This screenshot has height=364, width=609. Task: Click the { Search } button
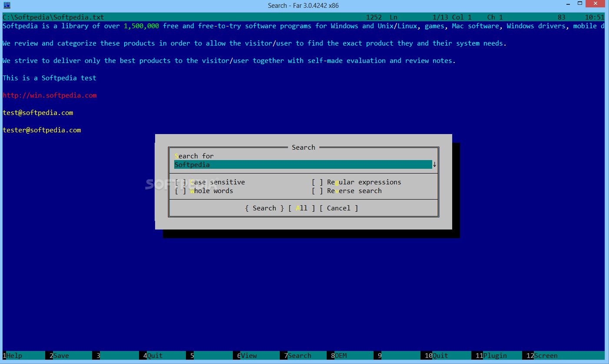[265, 208]
